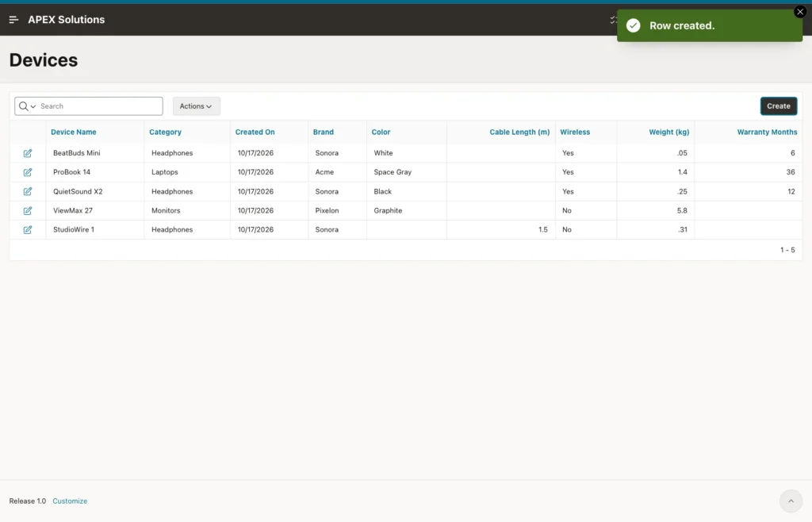The image size is (812, 522).
Task: Open the Brand column header menu
Action: click(324, 132)
